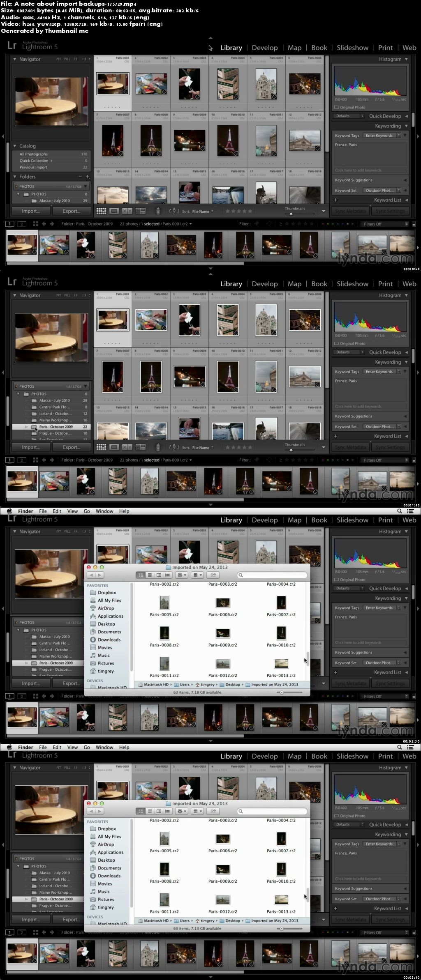Reverse sort direction a-z icon in first frame
The image size is (421, 980).
pos(174,211)
